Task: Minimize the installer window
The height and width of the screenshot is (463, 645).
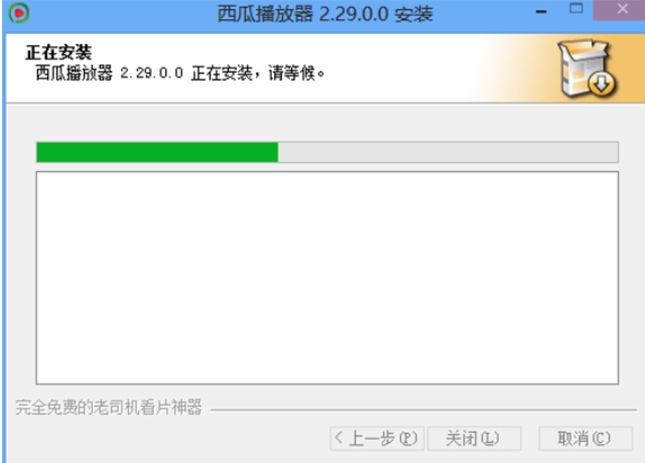Action: (541, 12)
